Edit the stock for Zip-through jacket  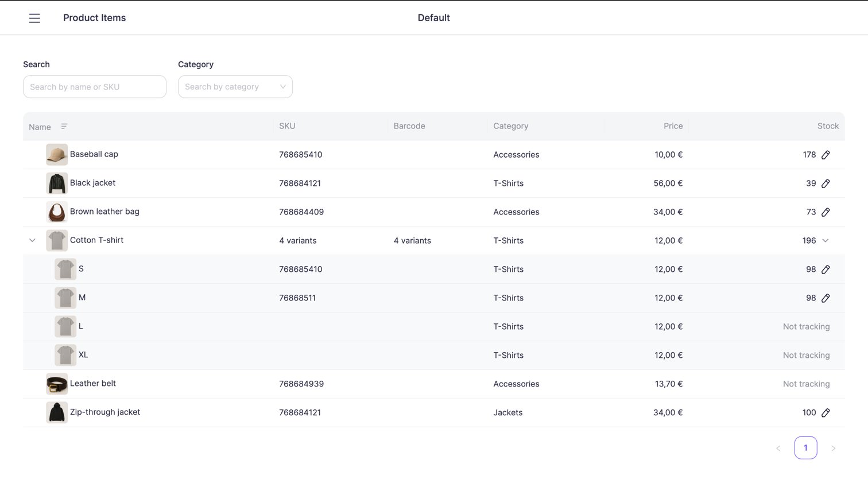pos(826,412)
